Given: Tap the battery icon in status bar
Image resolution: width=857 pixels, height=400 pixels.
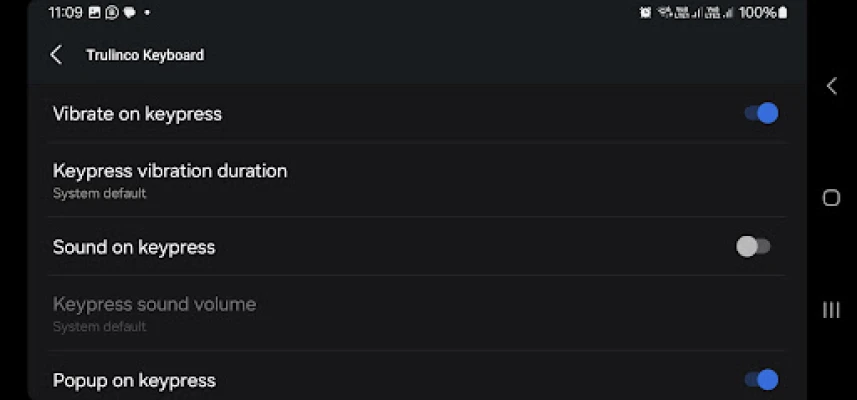Looking at the screenshot, I should [x=782, y=13].
